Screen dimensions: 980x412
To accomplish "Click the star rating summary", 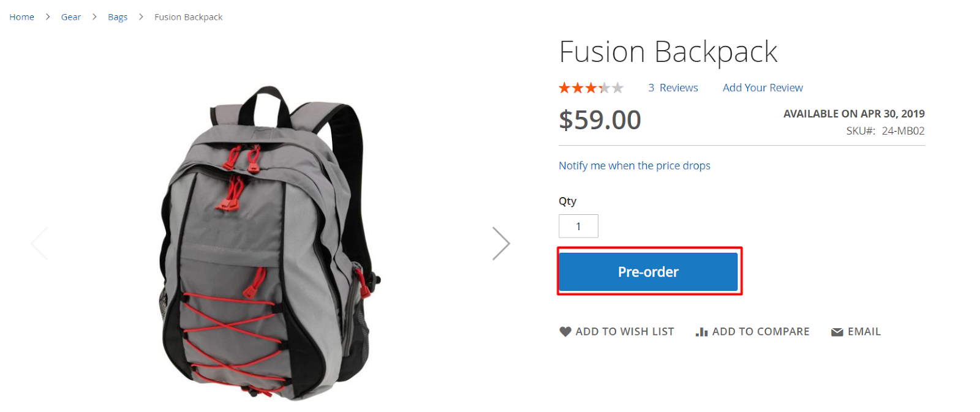I will (590, 88).
